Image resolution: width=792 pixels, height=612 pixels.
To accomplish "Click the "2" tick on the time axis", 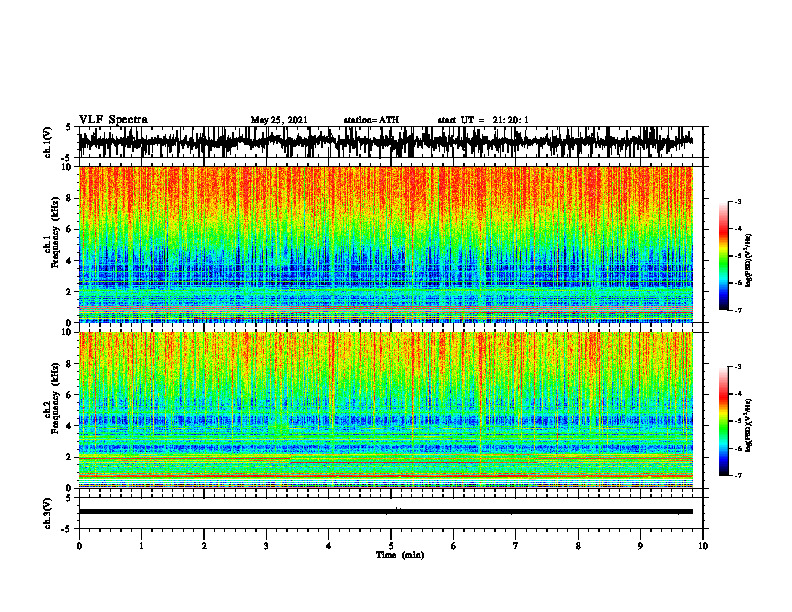I will tap(204, 546).
